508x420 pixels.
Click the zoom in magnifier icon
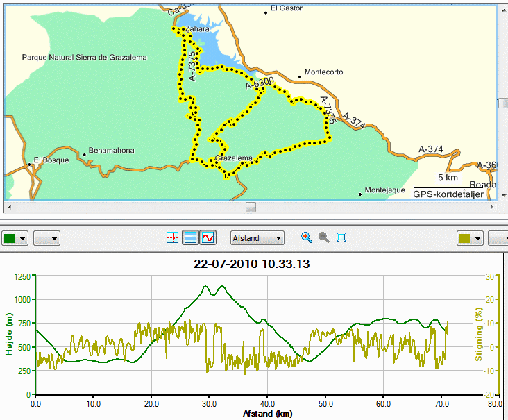pos(307,237)
